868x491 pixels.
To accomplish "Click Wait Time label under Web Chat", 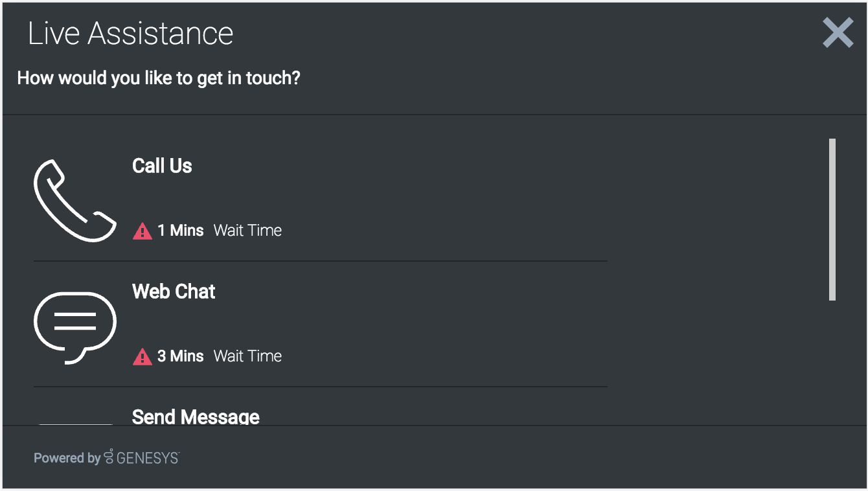I will (x=247, y=356).
